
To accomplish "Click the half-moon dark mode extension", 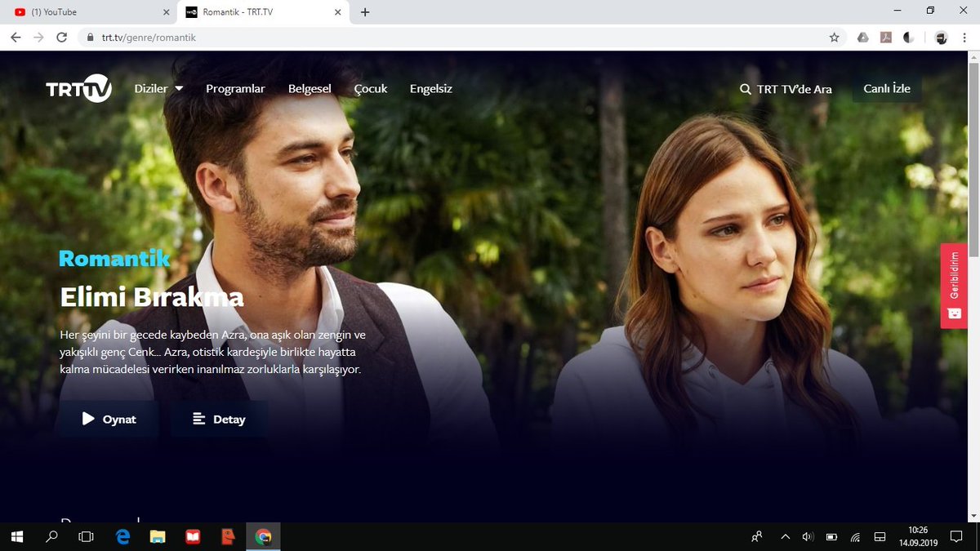I will (908, 38).
